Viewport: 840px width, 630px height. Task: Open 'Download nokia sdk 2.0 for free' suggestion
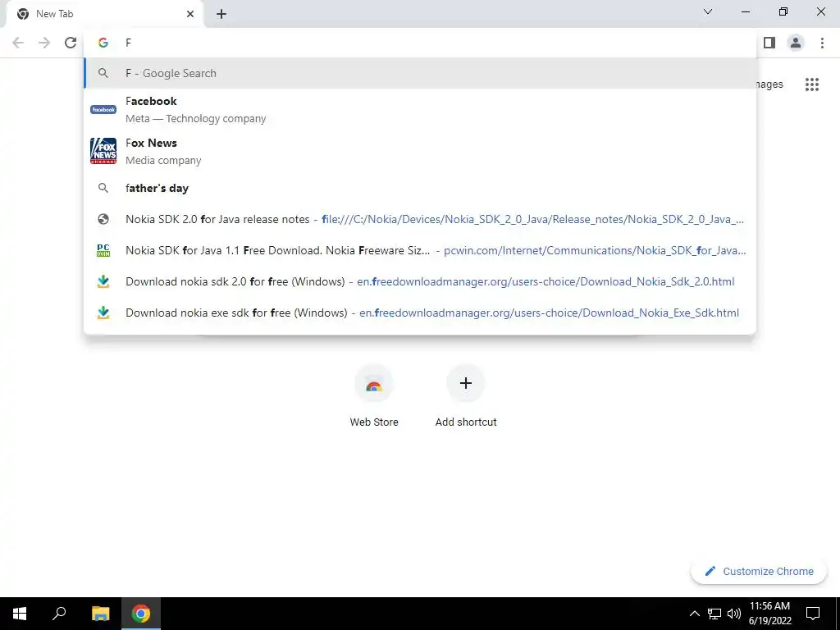pos(421,281)
